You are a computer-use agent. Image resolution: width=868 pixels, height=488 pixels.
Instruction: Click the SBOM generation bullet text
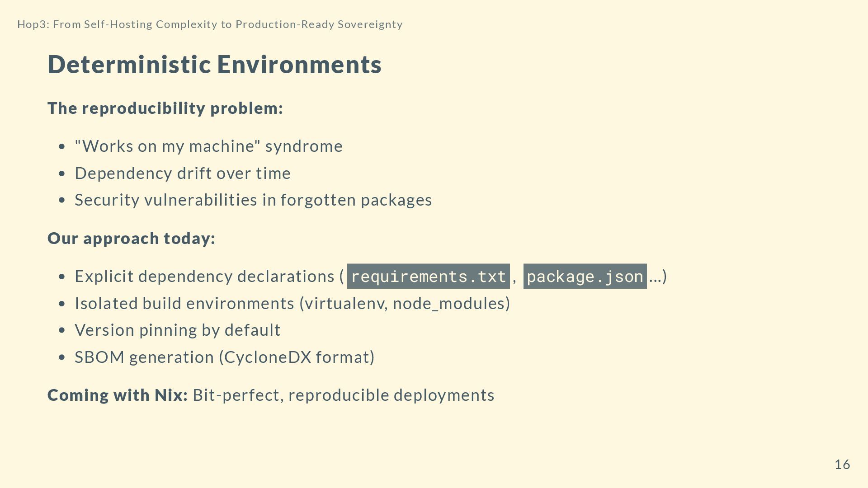[145, 357]
